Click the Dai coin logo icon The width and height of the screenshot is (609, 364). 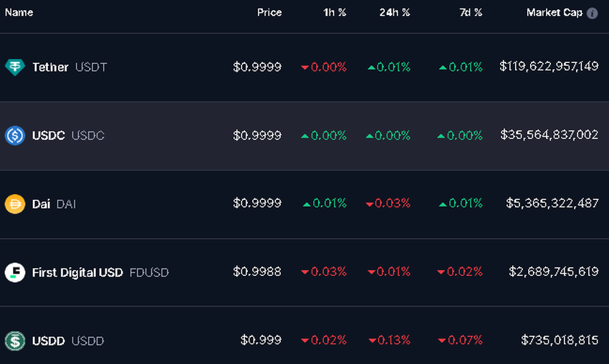pos(14,204)
